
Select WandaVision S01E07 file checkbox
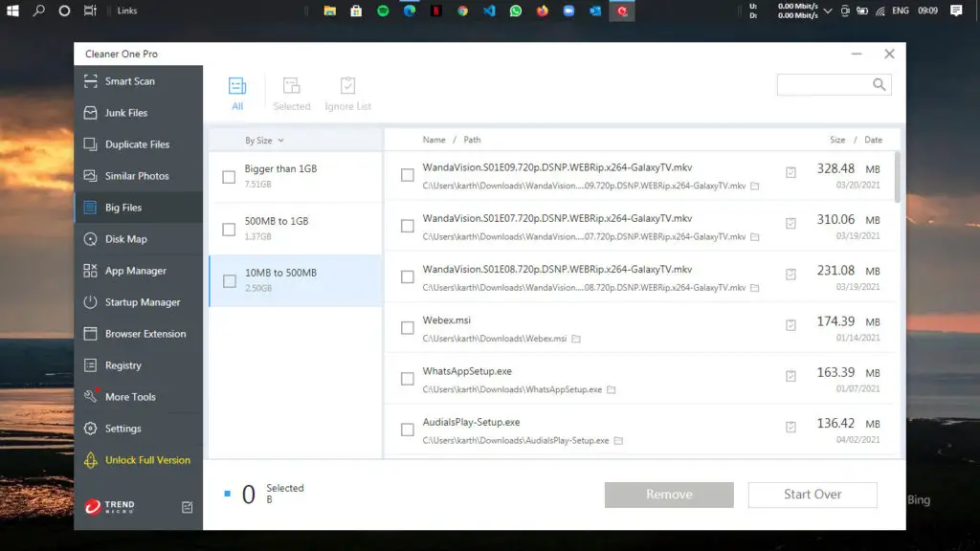[408, 226]
